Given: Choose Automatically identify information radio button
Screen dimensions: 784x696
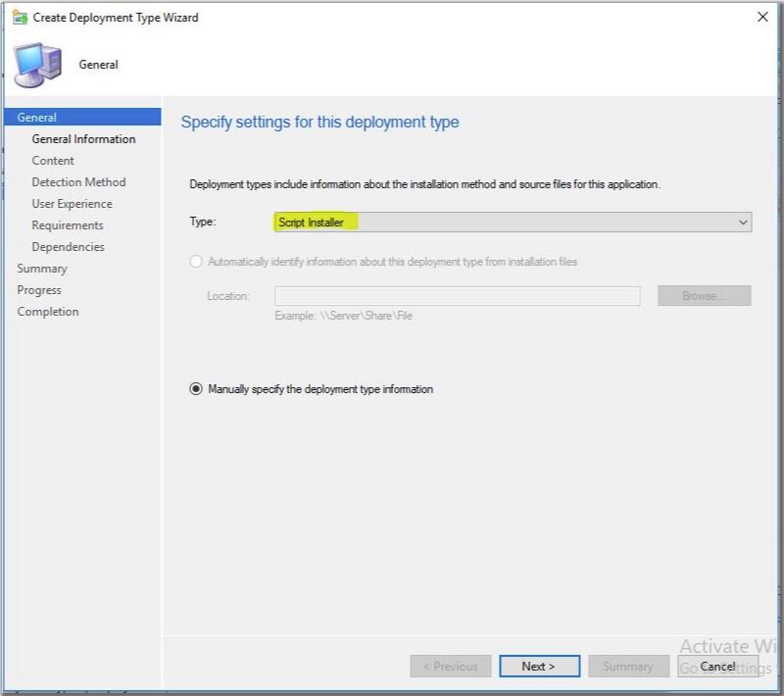Looking at the screenshot, I should tap(196, 262).
